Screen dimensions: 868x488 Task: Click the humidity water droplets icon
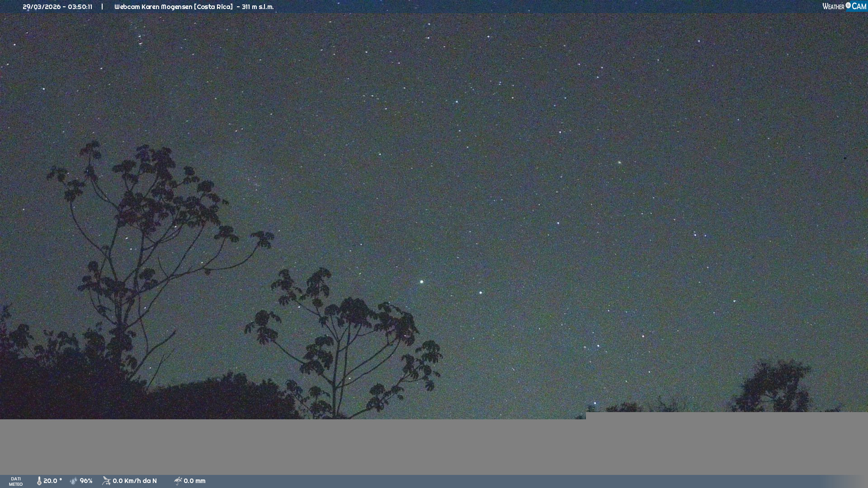point(74,481)
